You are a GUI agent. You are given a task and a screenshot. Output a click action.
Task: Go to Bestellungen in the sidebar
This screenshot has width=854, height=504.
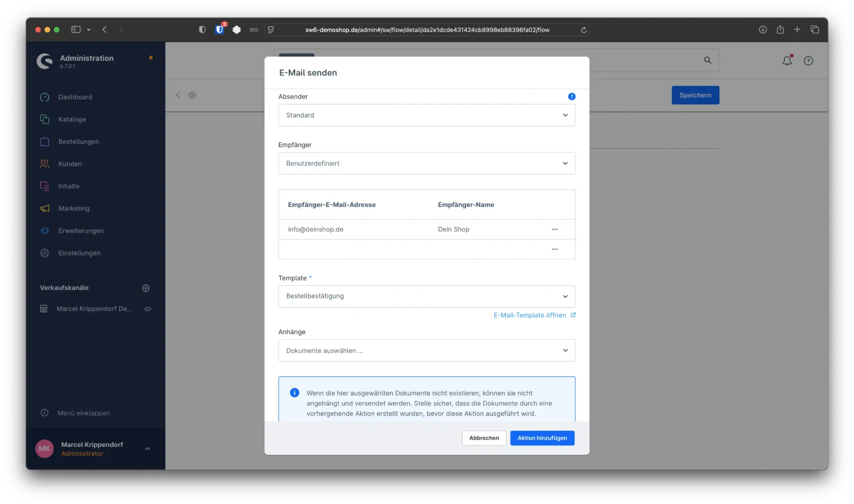click(78, 142)
